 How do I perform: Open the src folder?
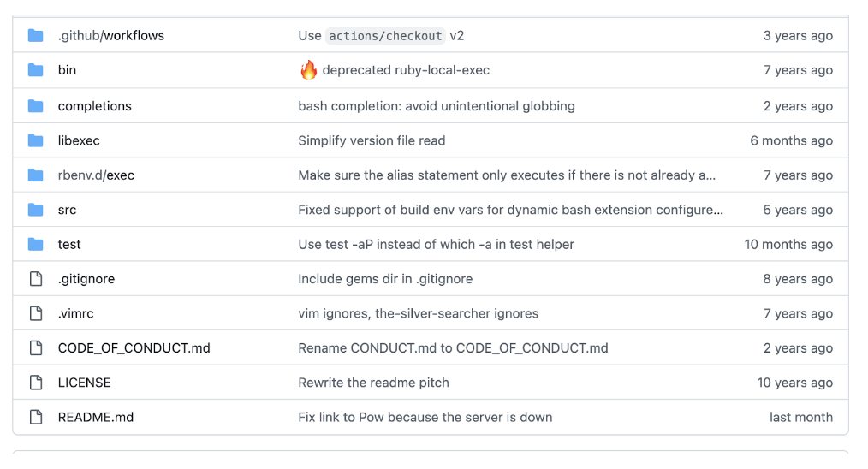click(x=67, y=210)
